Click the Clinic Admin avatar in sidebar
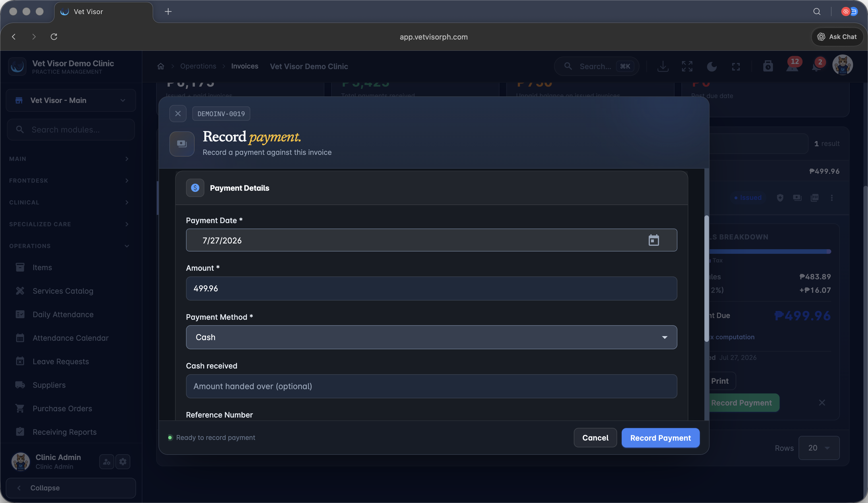 (21, 462)
